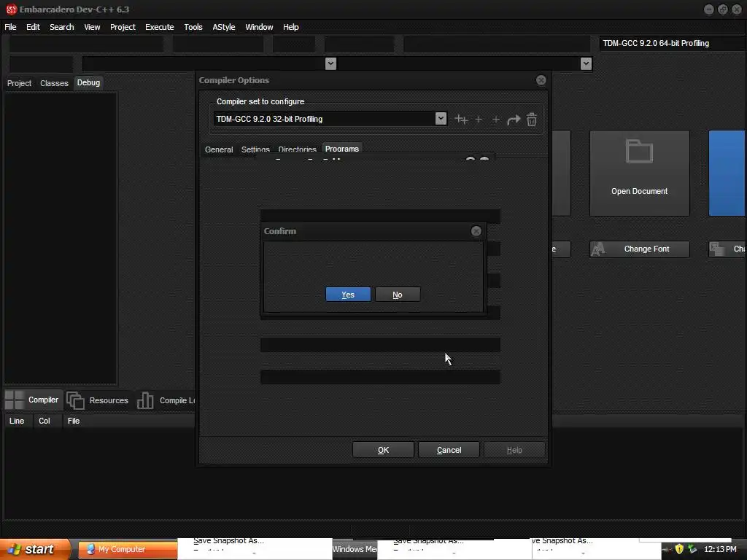Click the find and add compilers double-plus icon
The width and height of the screenshot is (747, 560).
461,119
